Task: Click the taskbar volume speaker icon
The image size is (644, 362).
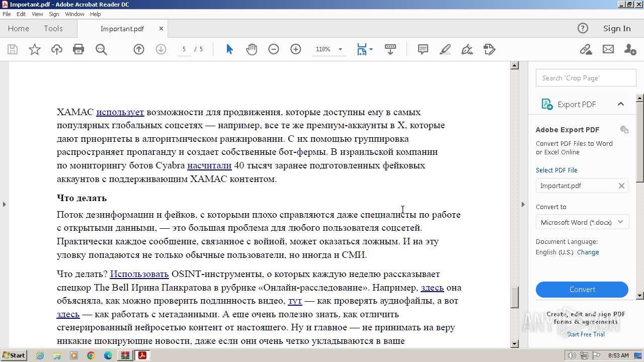Action: pos(572,355)
